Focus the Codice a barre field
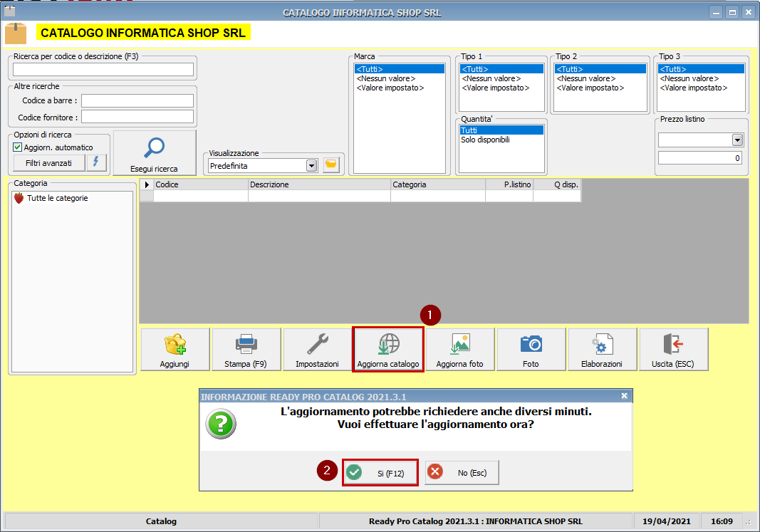Image resolution: width=760 pixels, height=532 pixels. [x=137, y=101]
